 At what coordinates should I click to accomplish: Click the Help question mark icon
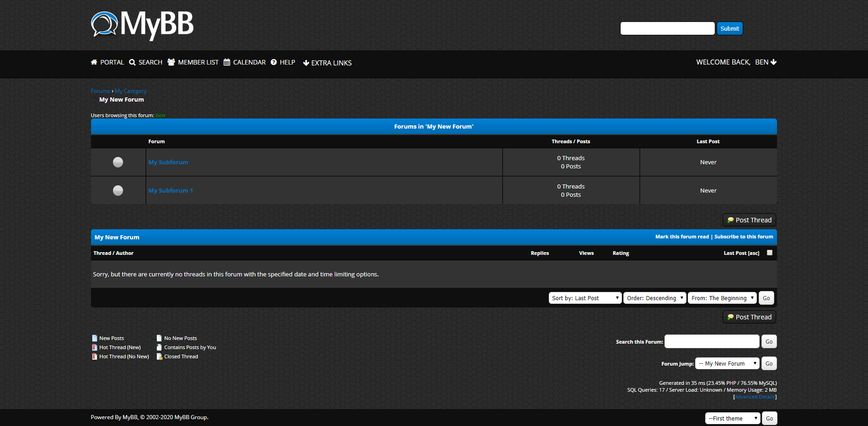pos(273,62)
